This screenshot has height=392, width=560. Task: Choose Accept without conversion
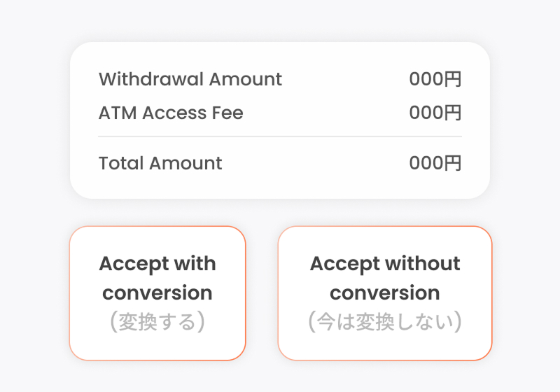pos(385,293)
